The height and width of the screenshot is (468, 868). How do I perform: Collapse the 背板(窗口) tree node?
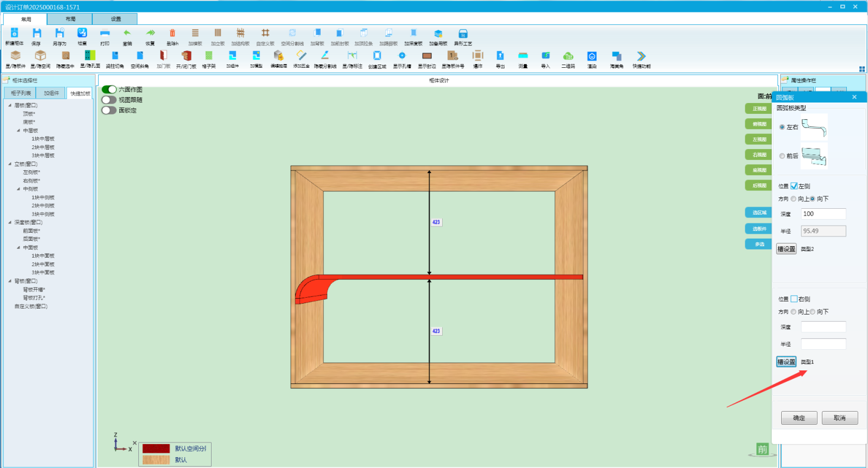click(x=10, y=281)
